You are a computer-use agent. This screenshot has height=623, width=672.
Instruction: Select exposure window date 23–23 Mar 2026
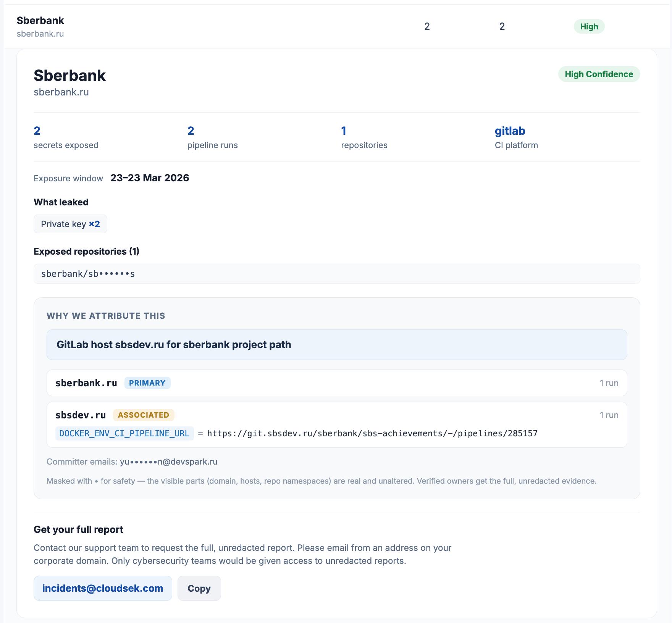(150, 178)
